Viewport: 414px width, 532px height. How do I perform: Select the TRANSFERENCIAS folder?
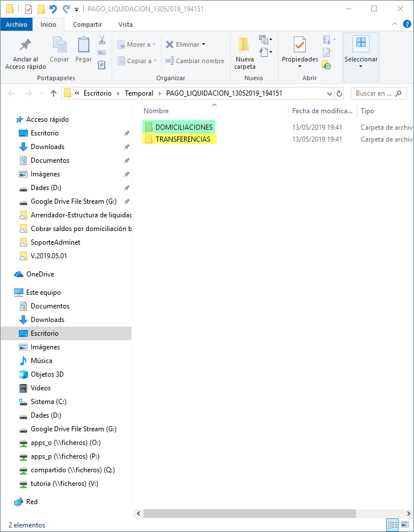click(179, 139)
